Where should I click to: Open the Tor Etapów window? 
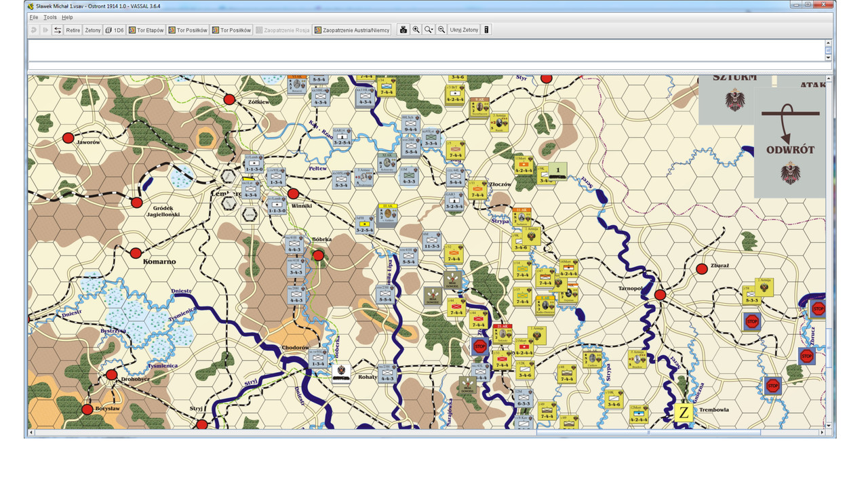(146, 30)
